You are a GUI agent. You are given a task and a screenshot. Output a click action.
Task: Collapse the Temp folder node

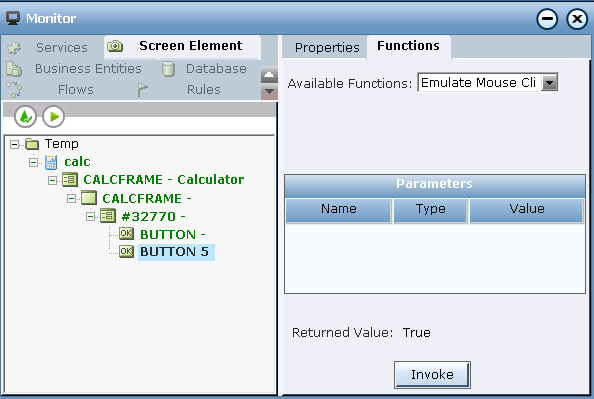pyautogui.click(x=14, y=144)
